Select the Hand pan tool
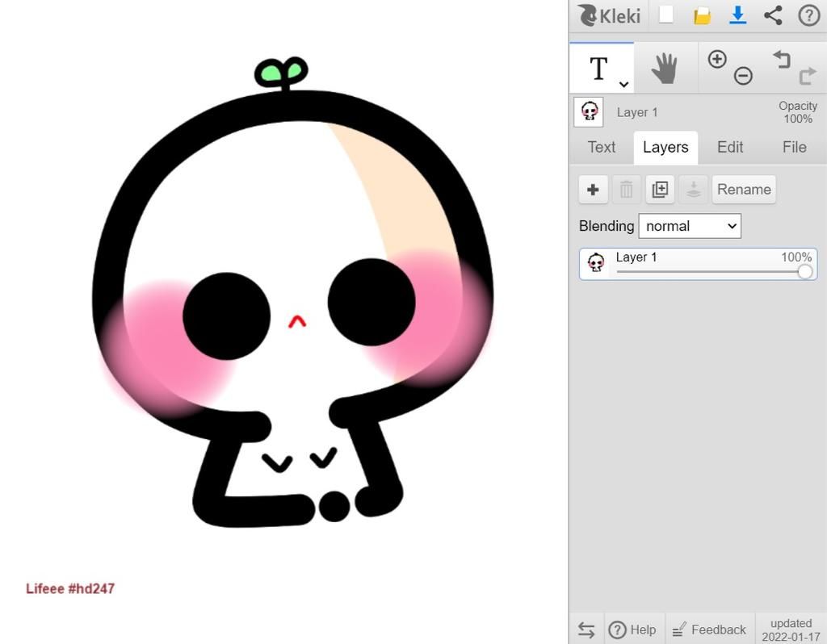This screenshot has width=827, height=644. (665, 68)
